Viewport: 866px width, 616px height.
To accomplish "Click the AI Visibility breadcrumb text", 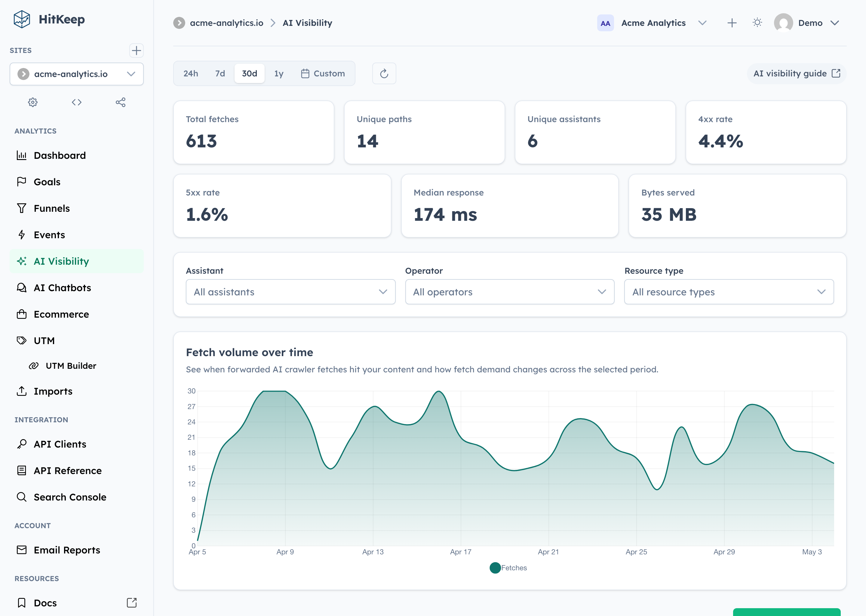I will tap(307, 23).
